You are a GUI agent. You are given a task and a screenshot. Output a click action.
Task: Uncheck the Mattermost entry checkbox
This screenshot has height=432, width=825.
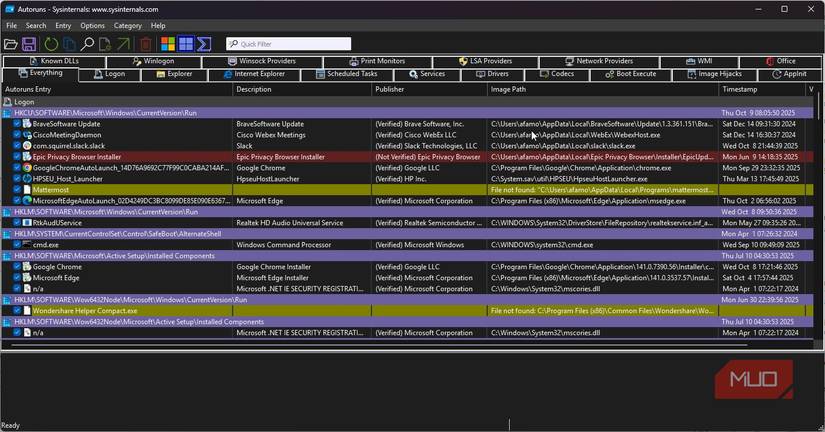click(17, 190)
